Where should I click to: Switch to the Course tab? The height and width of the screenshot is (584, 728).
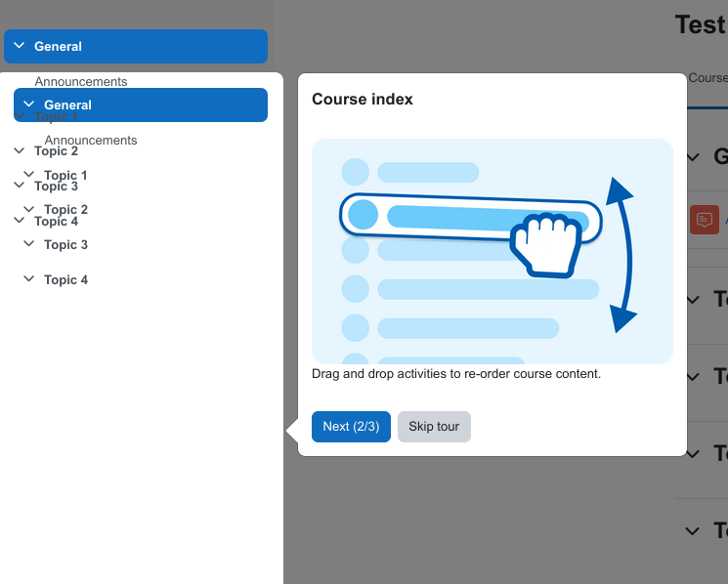coord(707,78)
